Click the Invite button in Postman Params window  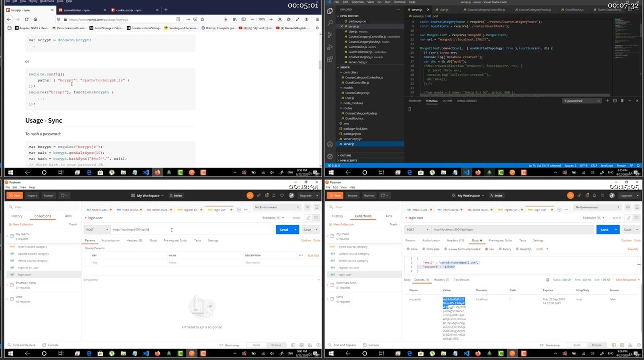pyautogui.click(x=176, y=196)
